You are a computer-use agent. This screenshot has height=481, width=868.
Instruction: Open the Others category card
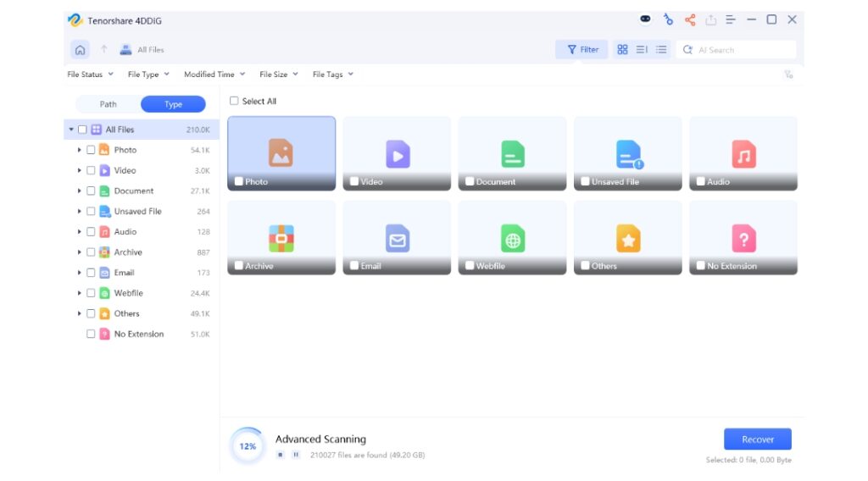tap(628, 238)
